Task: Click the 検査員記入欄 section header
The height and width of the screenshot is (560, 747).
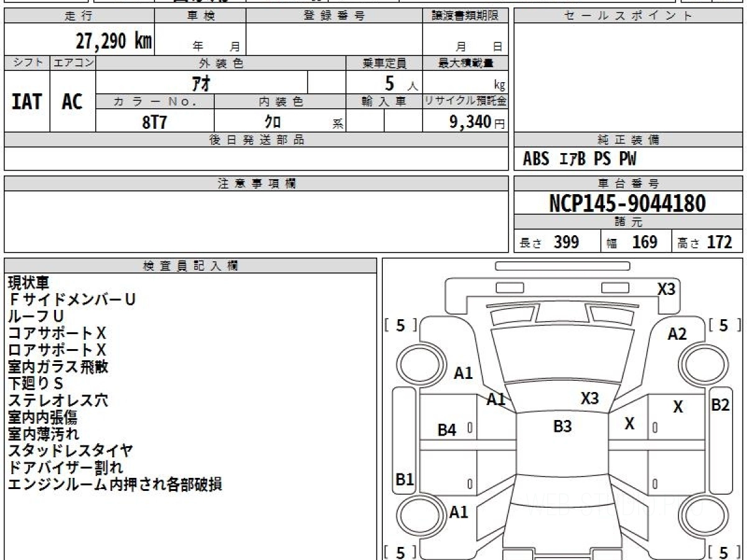Action: 190,266
